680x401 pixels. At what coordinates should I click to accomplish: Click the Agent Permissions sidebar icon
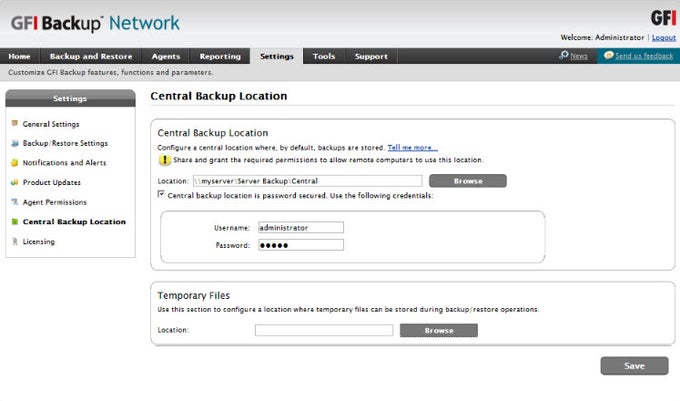[15, 202]
